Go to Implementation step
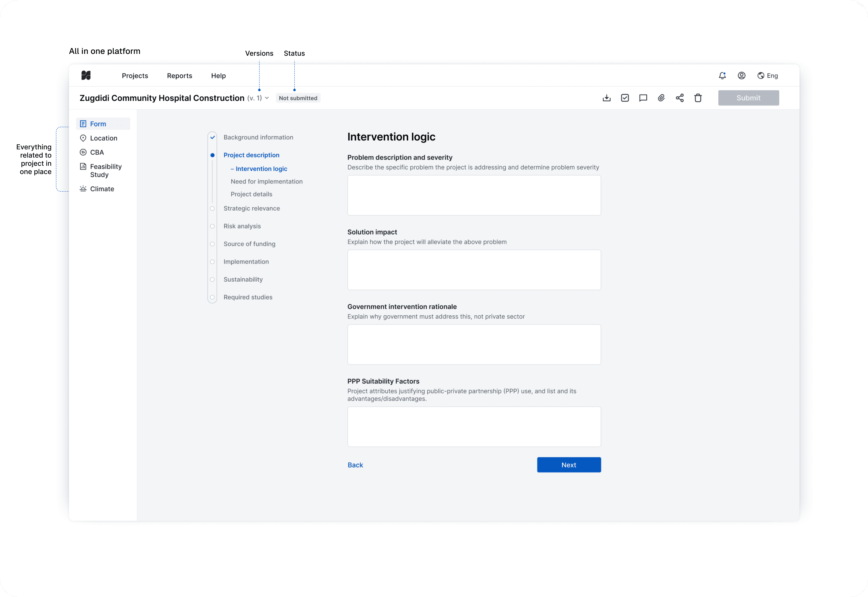The height and width of the screenshot is (597, 868). (x=246, y=262)
